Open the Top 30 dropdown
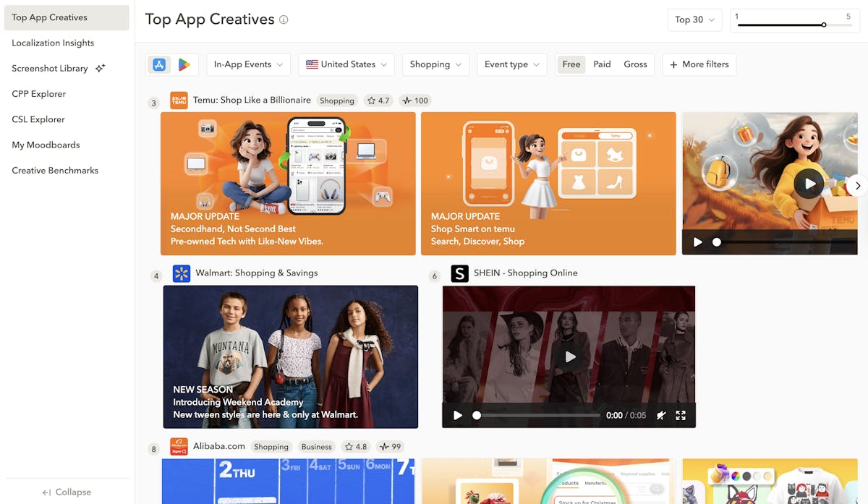 click(x=694, y=20)
